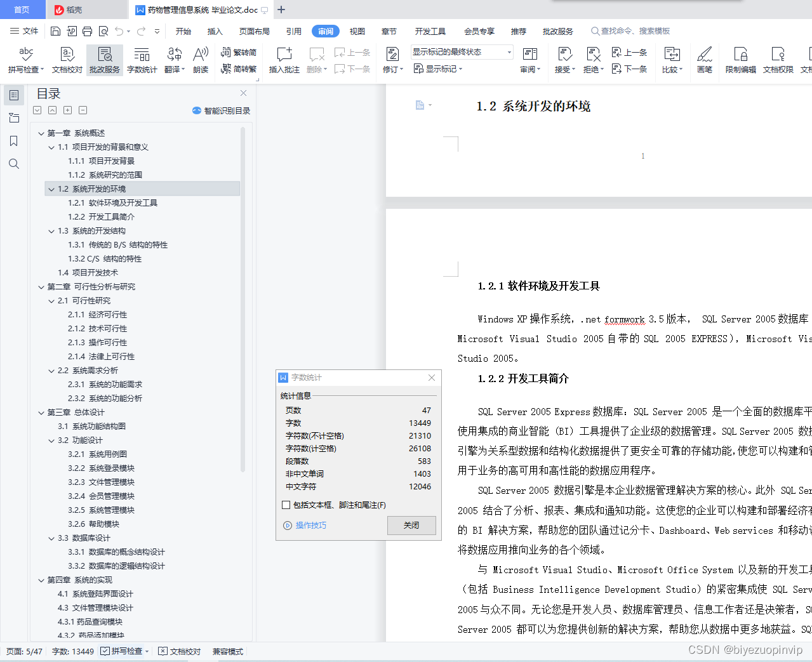The height and width of the screenshot is (662, 812).
Task: Convert text with 繁转简
Action: (x=239, y=52)
